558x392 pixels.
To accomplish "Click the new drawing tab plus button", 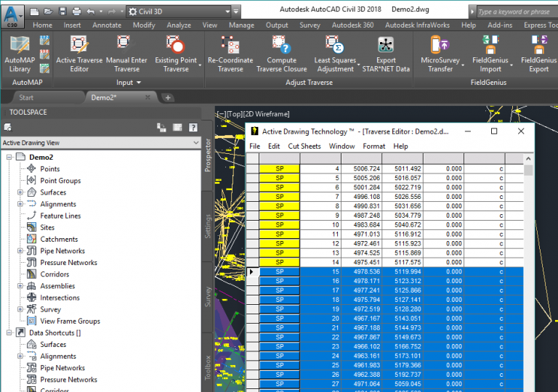I will (168, 97).
